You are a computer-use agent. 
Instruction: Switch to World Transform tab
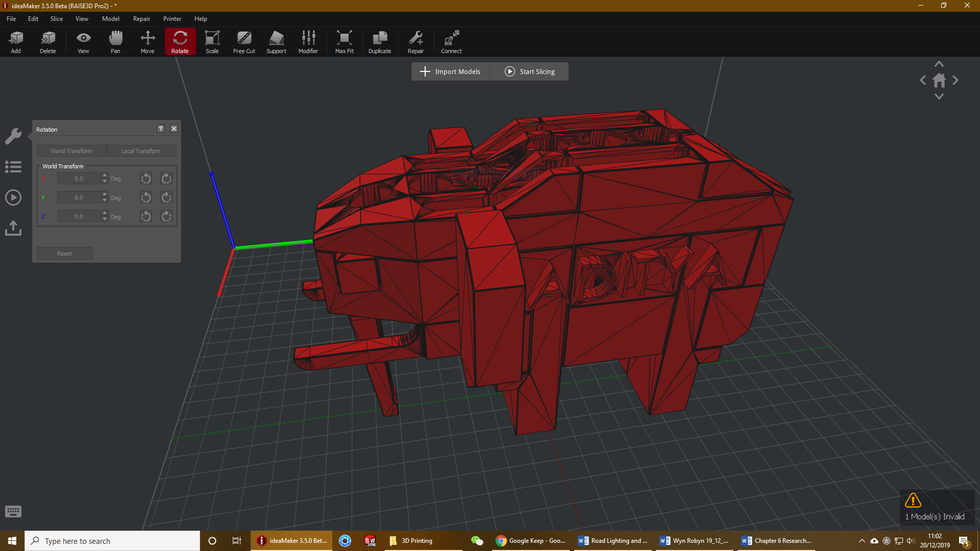click(71, 151)
